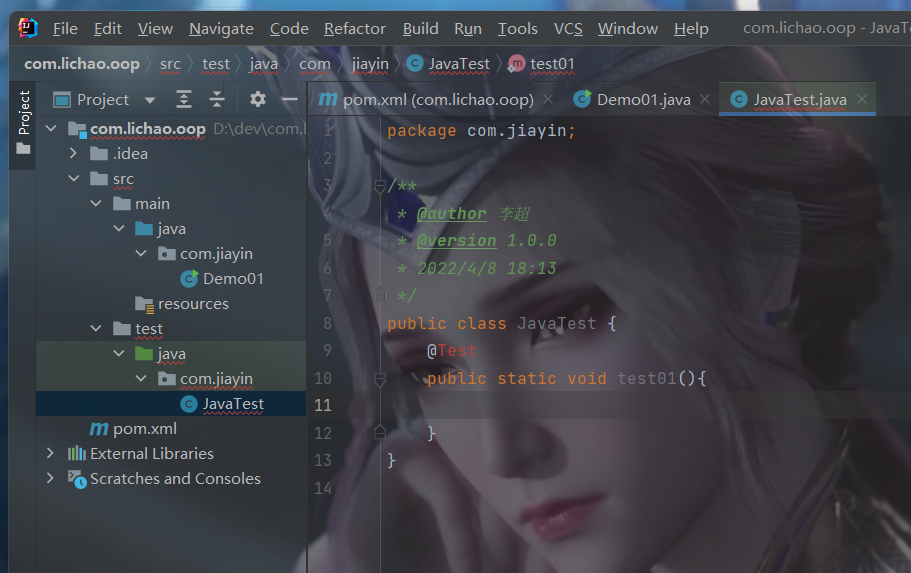Toggle the Project tool window sidebar button
The image size is (911, 573).
23,122
